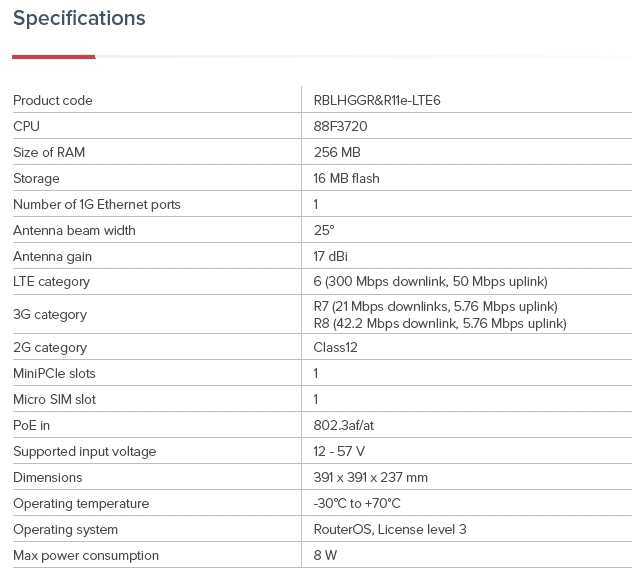Select the 802.3af/at PoE in value

point(344,425)
